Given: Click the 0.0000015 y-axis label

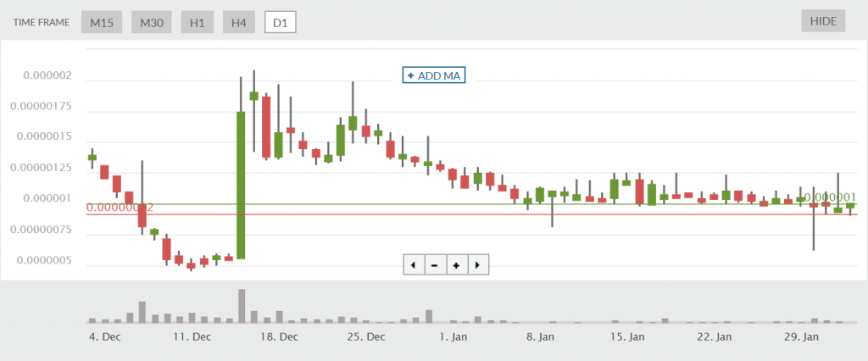Looking at the screenshot, I should 46,136.
